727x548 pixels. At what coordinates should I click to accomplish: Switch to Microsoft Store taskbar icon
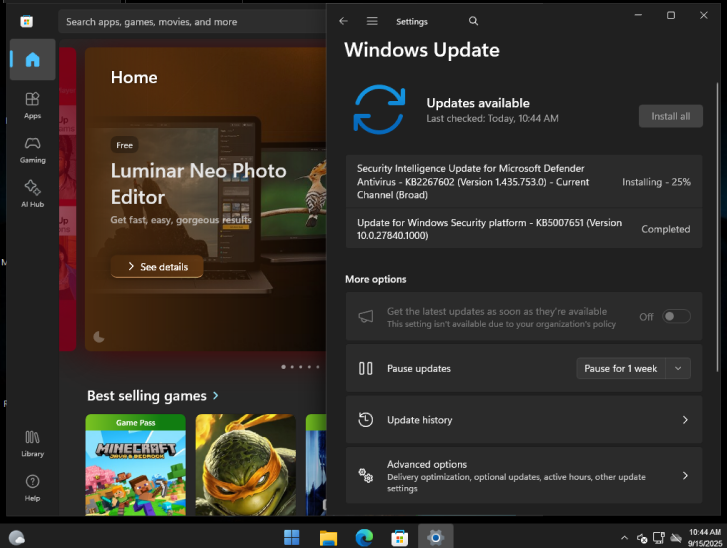pos(399,537)
